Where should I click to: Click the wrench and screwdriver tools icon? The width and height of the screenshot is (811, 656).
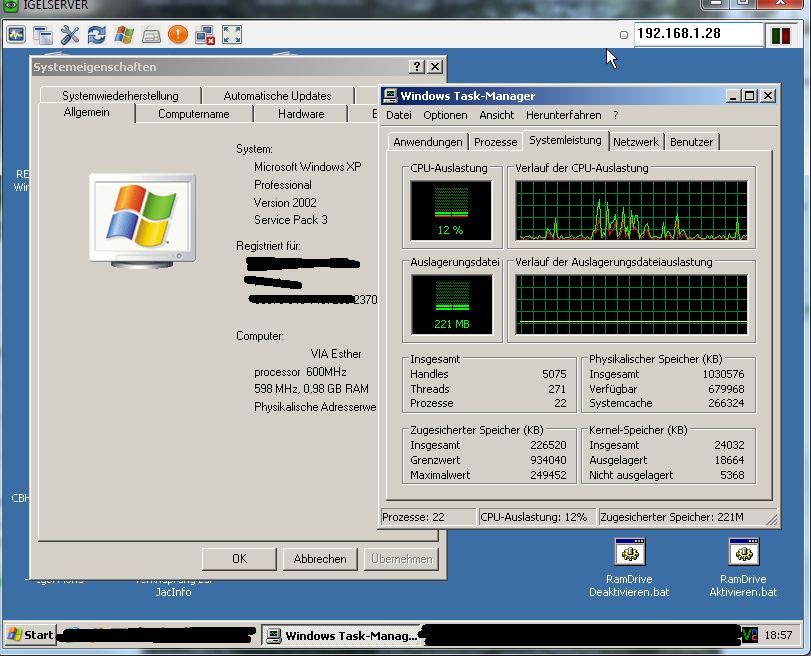(70, 35)
